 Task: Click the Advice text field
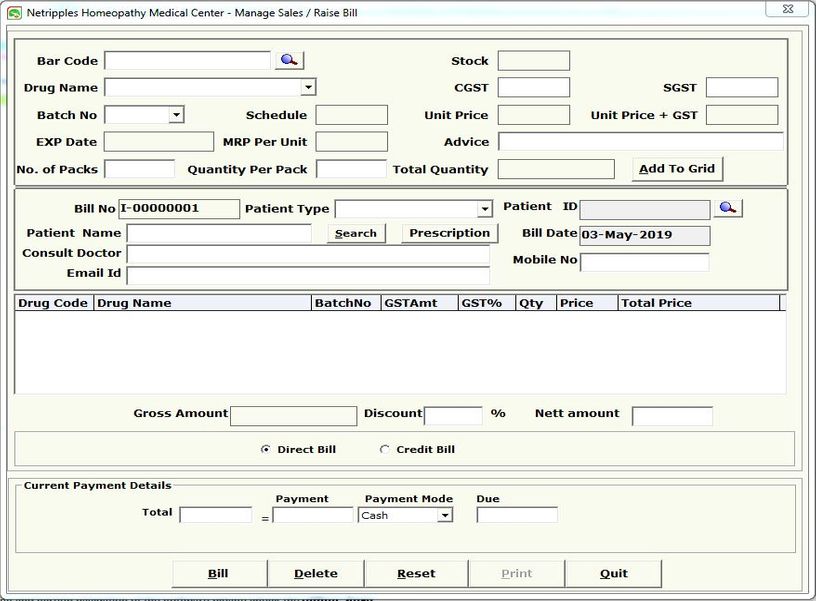(x=641, y=141)
